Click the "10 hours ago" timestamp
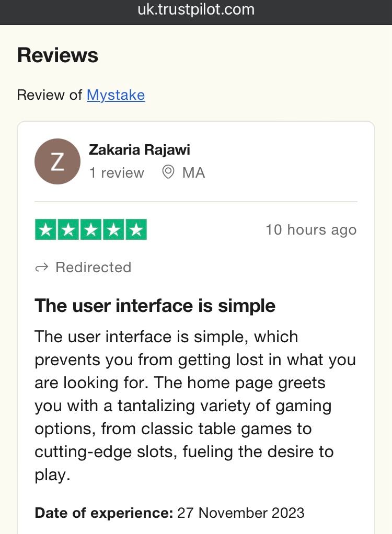 coord(311,230)
